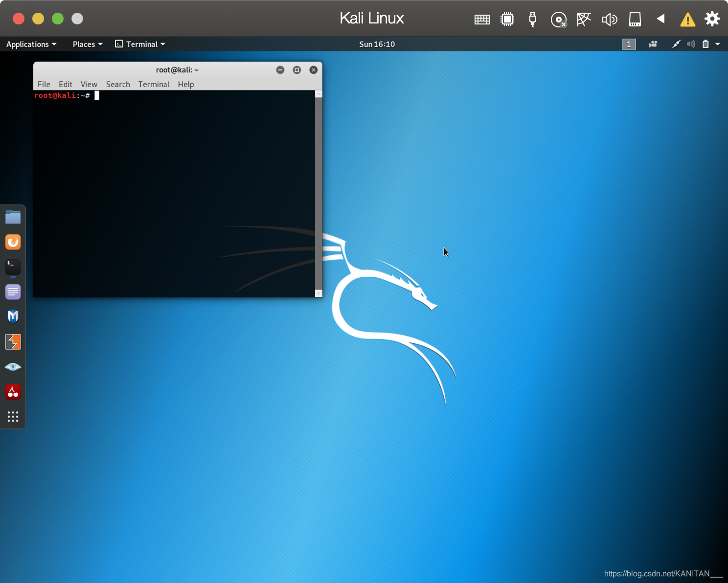This screenshot has width=728, height=583.
Task: Click the yellow warning triangle icon
Action: (687, 20)
